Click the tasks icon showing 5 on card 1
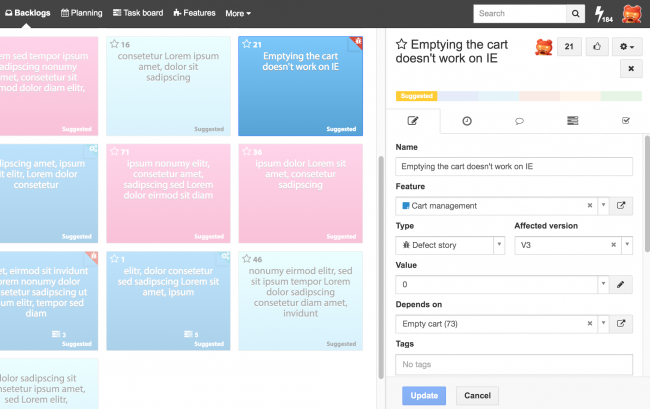The width and height of the screenshot is (650, 409). [191, 334]
